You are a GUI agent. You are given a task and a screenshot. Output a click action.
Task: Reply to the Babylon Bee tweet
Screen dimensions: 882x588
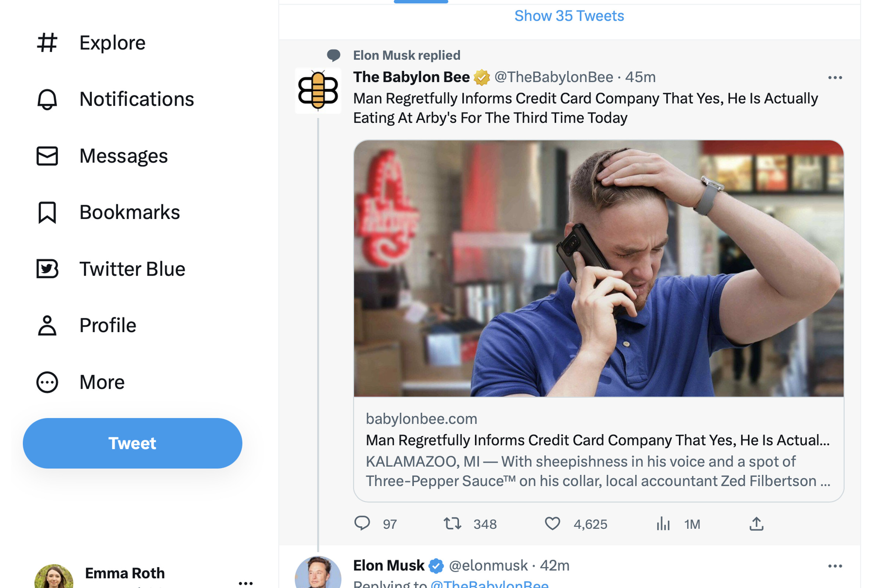(x=363, y=524)
